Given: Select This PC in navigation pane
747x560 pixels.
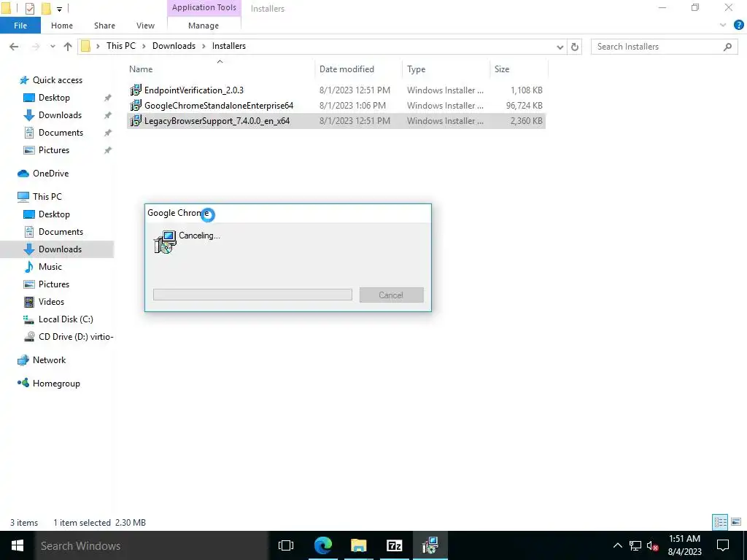Looking at the screenshot, I should click(x=47, y=197).
